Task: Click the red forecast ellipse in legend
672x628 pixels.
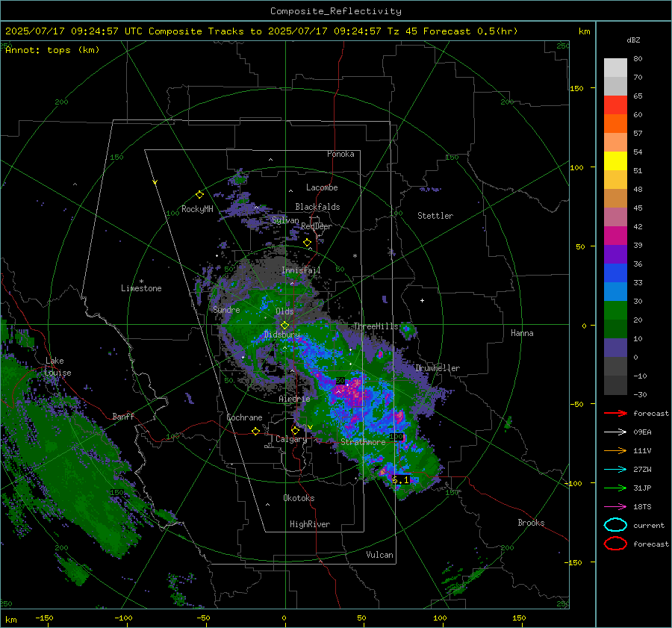Action: point(615,544)
